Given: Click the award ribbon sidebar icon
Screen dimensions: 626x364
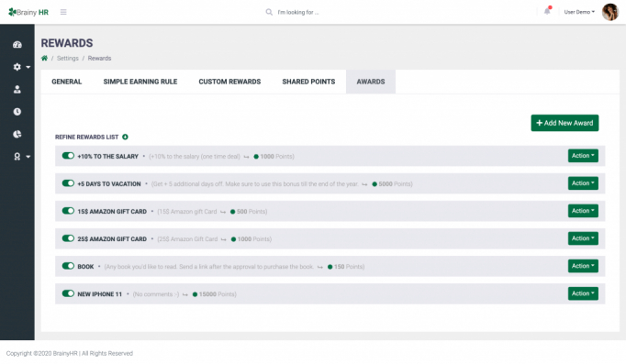Looking at the screenshot, I should point(17,156).
